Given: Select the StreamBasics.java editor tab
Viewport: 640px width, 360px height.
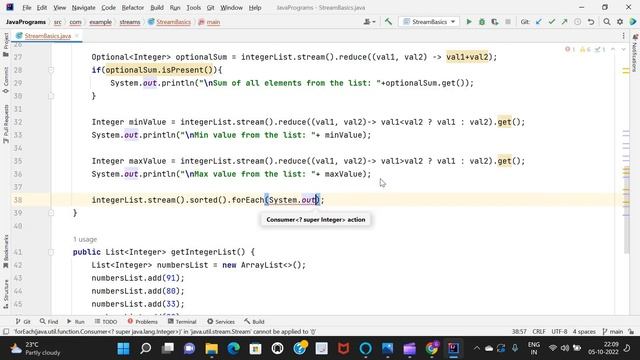Looking at the screenshot, I should (47, 36).
